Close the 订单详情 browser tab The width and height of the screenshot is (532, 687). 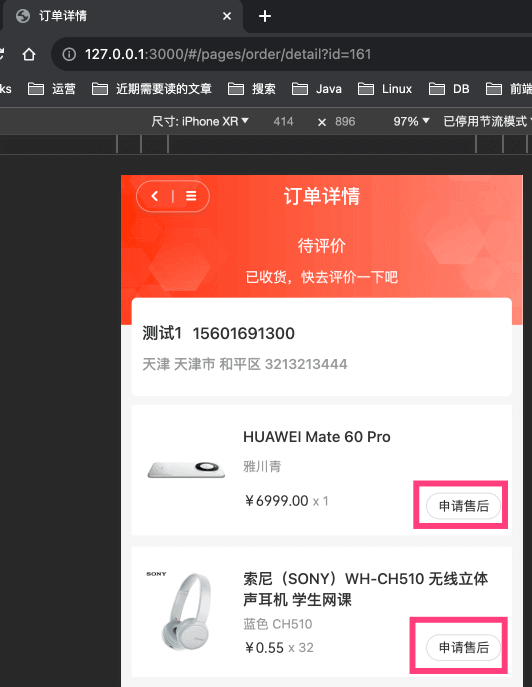click(x=227, y=16)
